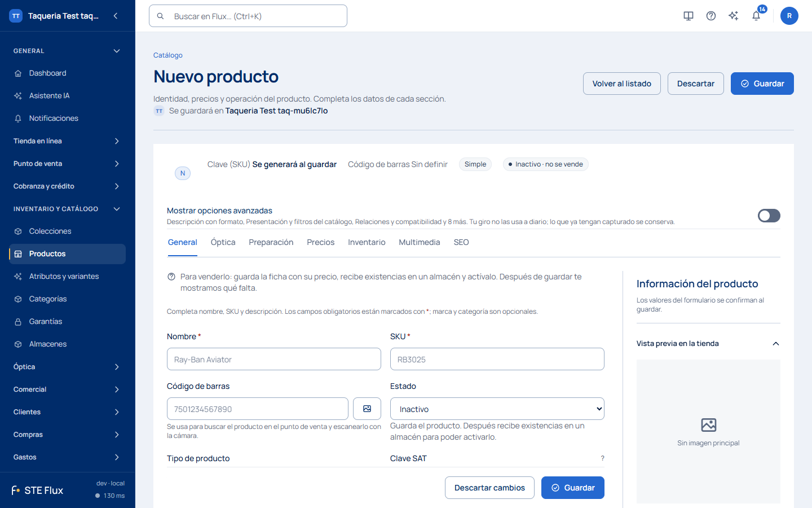Open the Garantías lock icon
Screen dimensions: 812x508
pyautogui.click(x=18, y=322)
